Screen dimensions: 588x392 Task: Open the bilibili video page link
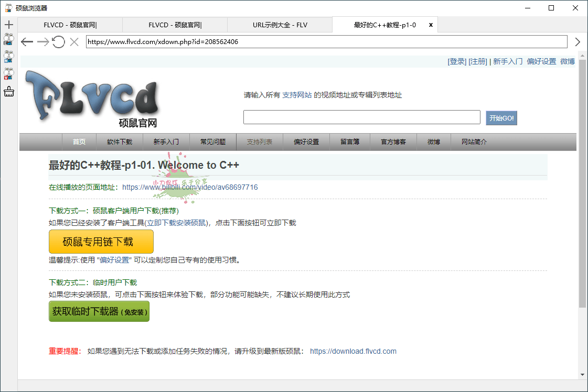(190, 187)
